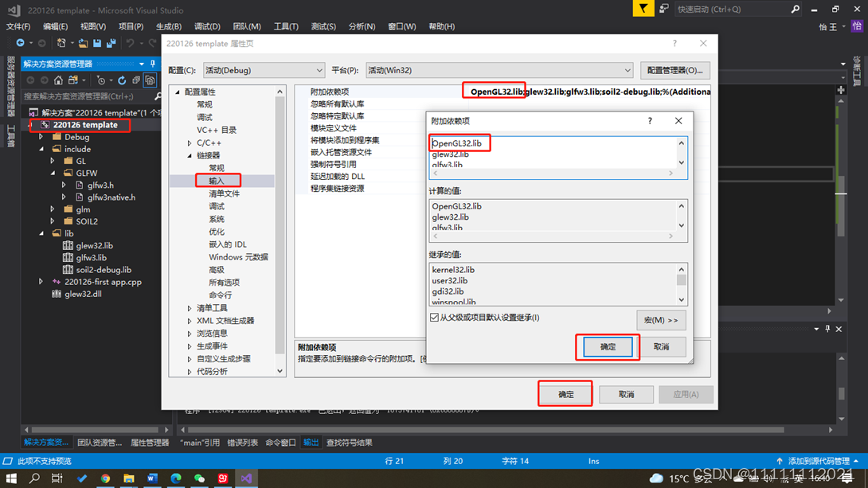Collapse the 配置属性 tree node

click(x=178, y=92)
